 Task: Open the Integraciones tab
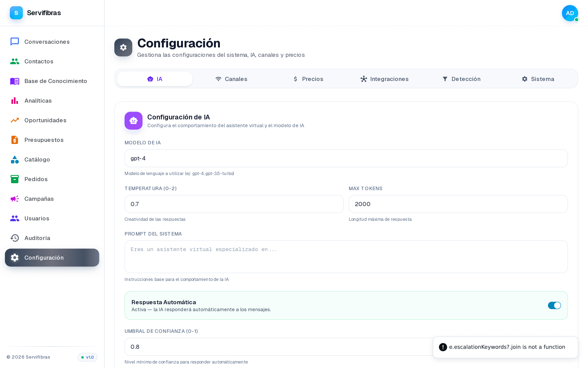click(385, 79)
